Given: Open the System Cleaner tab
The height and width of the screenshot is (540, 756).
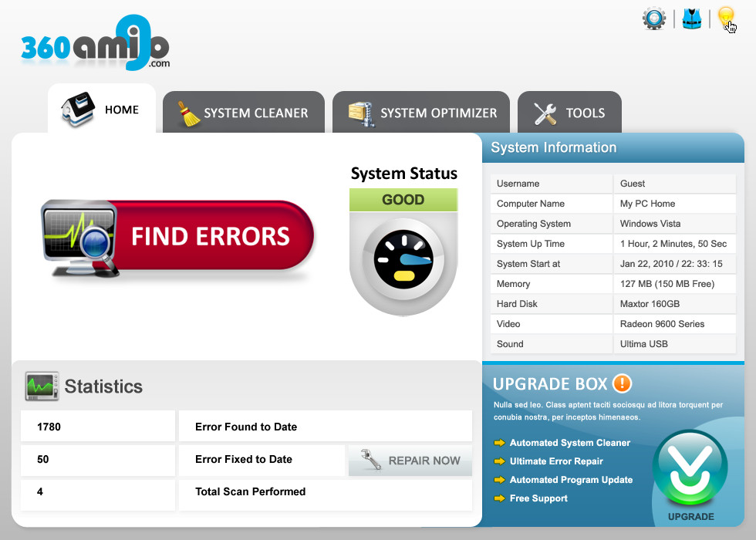Looking at the screenshot, I should pos(244,113).
